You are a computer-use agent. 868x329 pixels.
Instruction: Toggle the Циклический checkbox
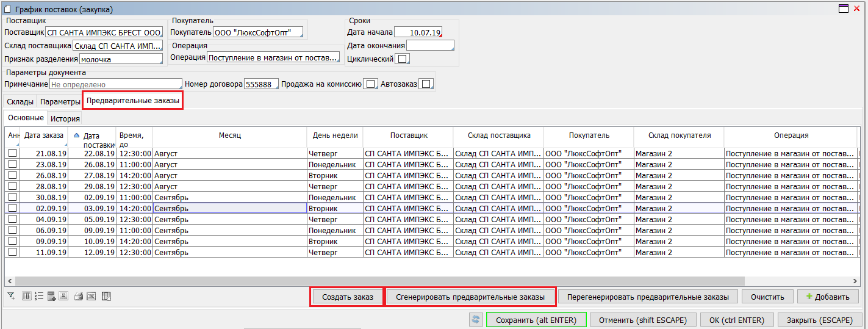coord(403,59)
